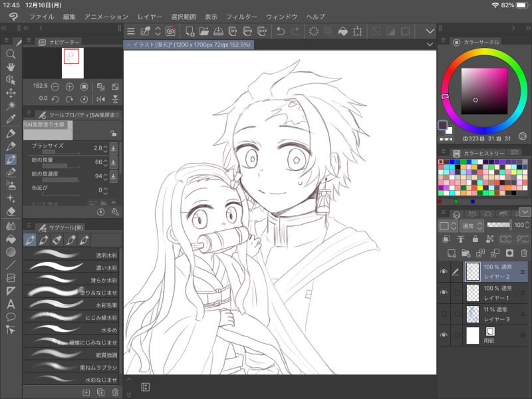The image size is (532, 399).
Task: Toggle set as reference layer icon
Action: [461, 239]
